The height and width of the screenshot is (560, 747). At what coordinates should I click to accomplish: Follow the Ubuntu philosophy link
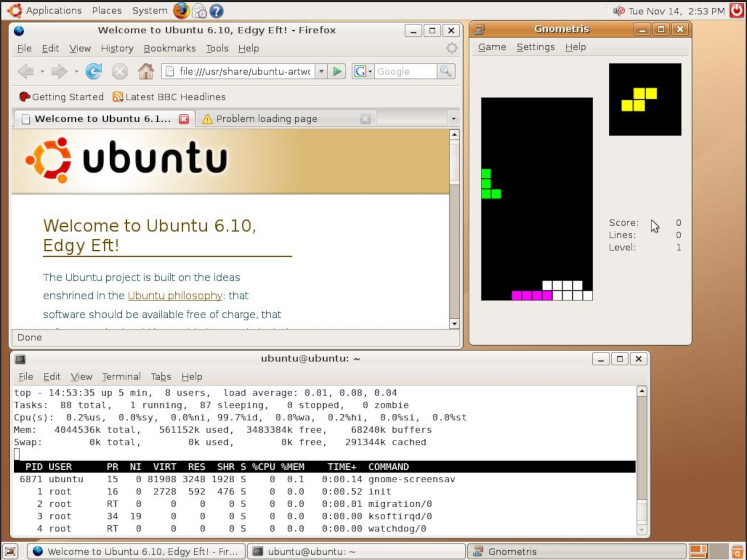(x=175, y=296)
